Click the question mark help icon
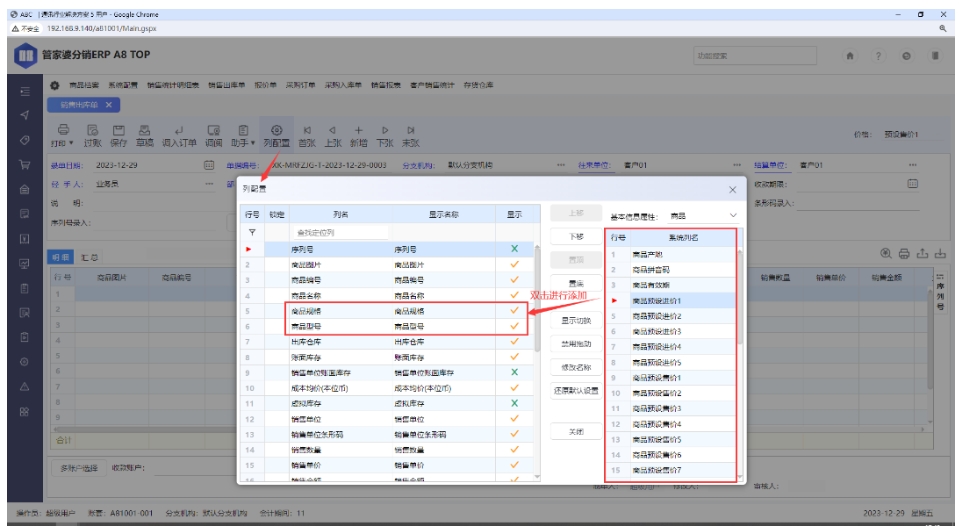 878,56
